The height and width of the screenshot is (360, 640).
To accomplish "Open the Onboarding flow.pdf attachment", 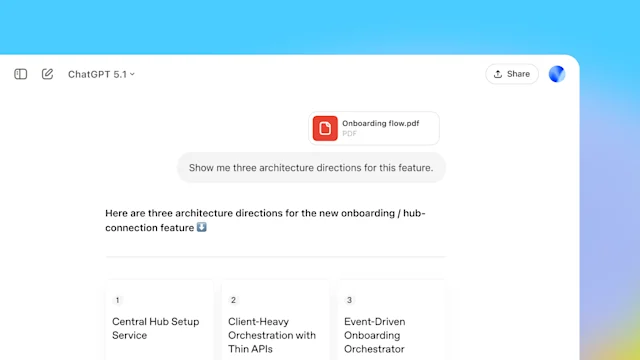I will (374, 128).
